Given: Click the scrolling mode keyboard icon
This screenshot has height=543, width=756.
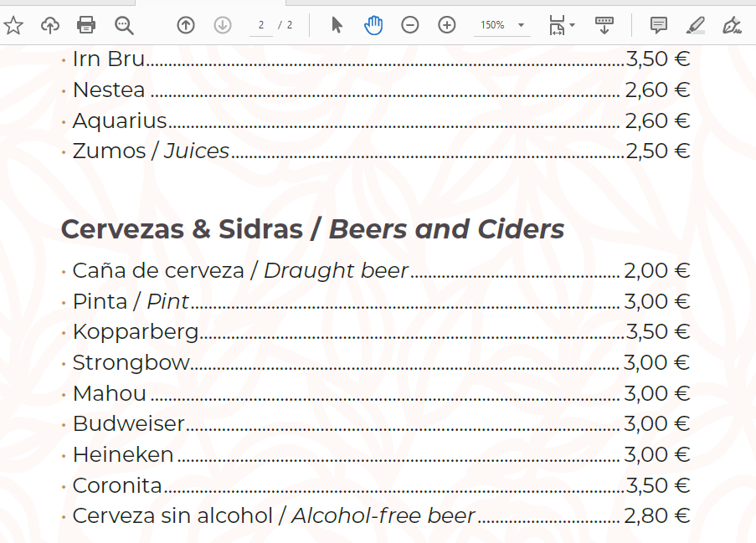Looking at the screenshot, I should [x=604, y=25].
